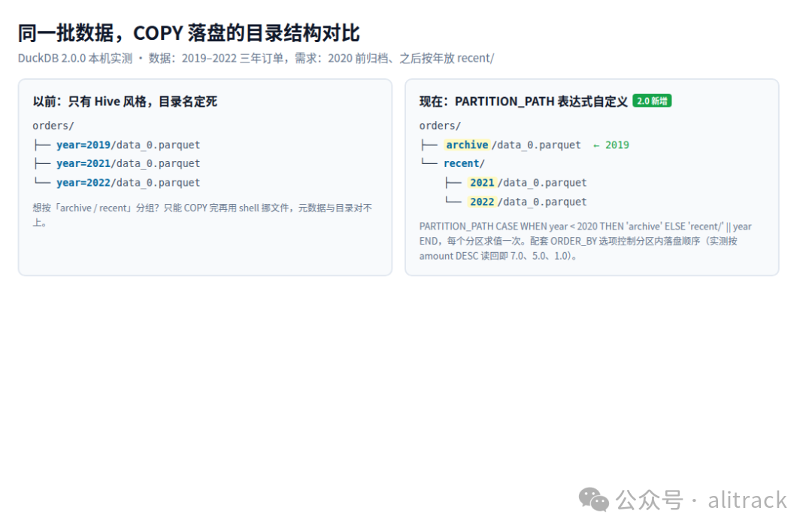Select the orders/ root in the Hive panel
Viewport: 812px width, 532px height.
(53, 126)
